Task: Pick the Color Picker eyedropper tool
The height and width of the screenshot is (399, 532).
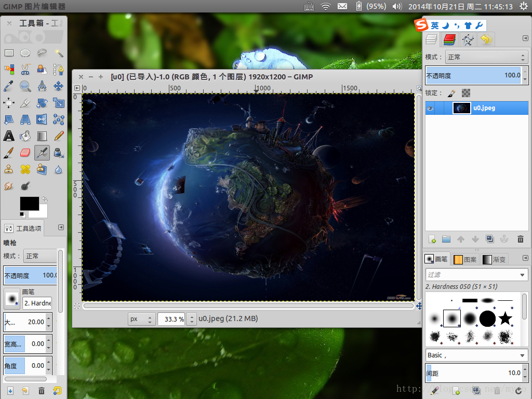Action: point(9,86)
